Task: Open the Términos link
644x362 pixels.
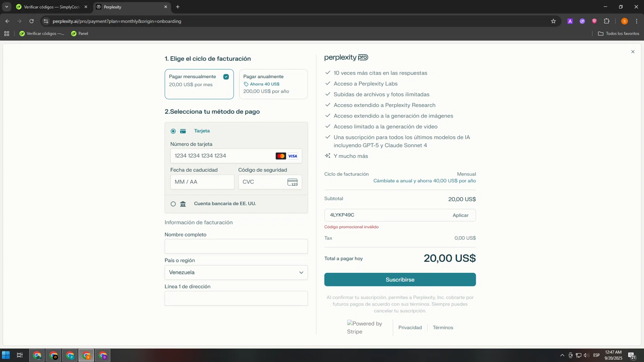Action: click(x=443, y=328)
